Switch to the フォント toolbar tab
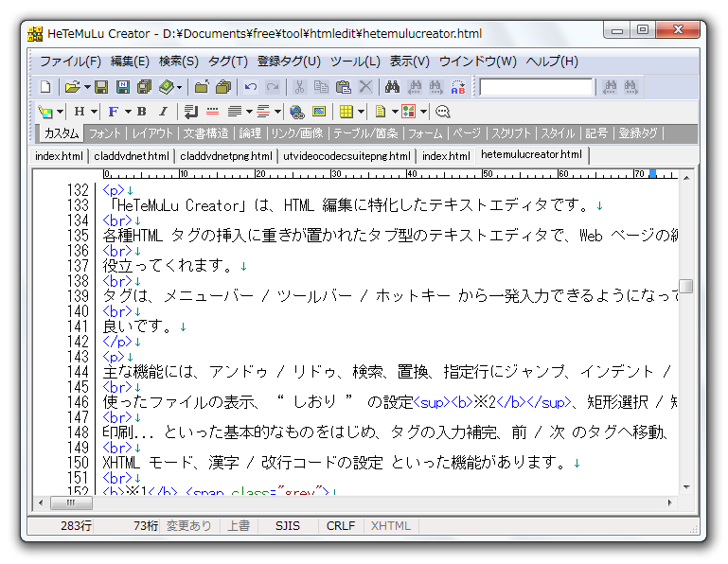 tap(104, 133)
